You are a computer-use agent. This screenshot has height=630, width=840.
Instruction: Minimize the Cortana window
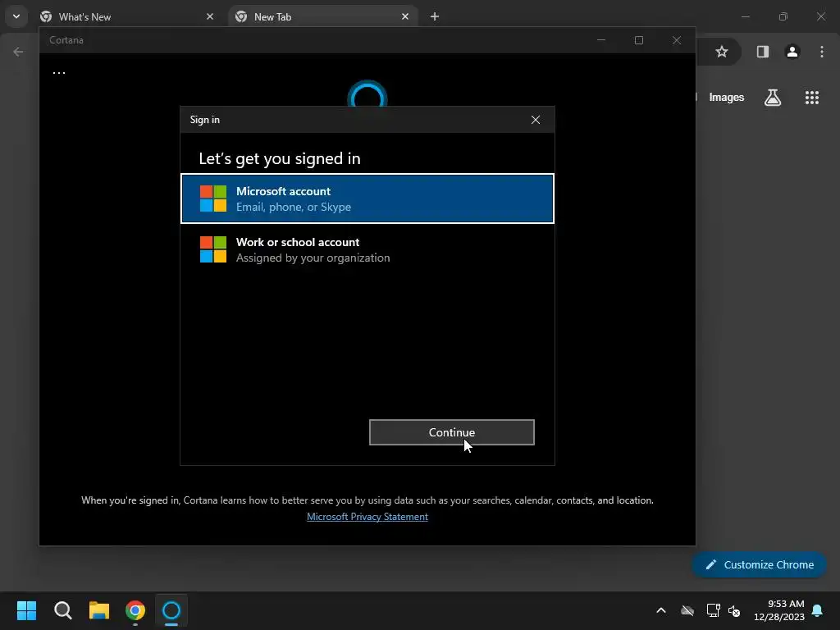pyautogui.click(x=601, y=40)
